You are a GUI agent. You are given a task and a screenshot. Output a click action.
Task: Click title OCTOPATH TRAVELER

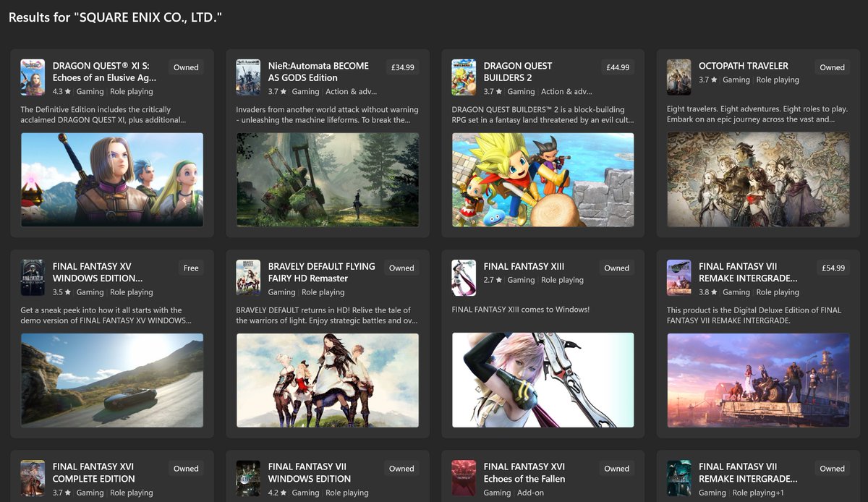click(x=744, y=66)
